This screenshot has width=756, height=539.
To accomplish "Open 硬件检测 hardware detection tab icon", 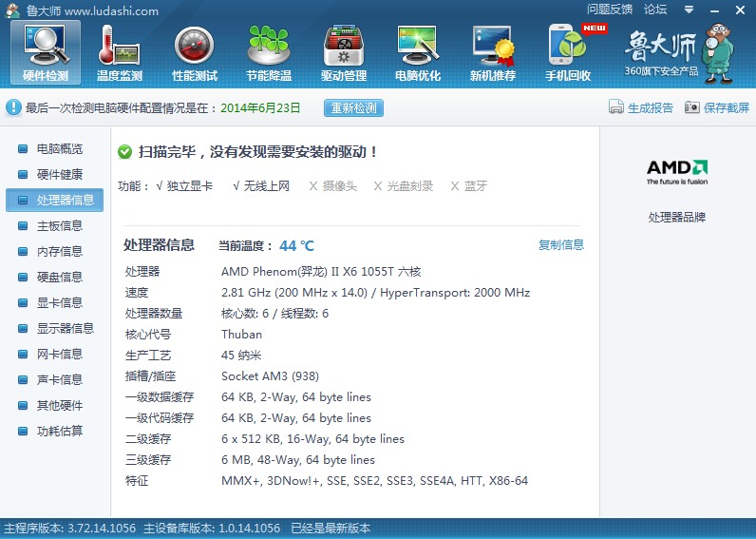I will pyautogui.click(x=46, y=52).
